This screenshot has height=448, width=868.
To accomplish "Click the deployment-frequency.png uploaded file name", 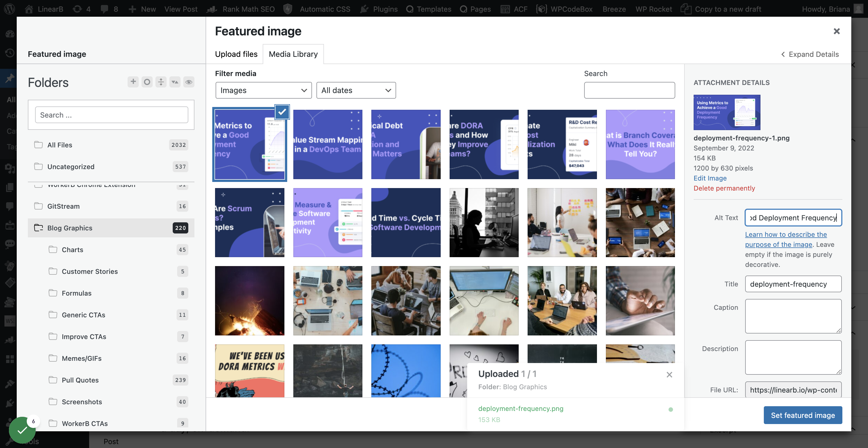I will coord(521,408).
